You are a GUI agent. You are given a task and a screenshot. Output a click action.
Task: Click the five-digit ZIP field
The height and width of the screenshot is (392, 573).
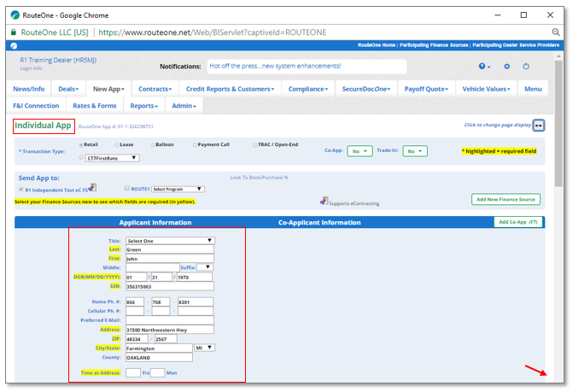click(x=137, y=339)
